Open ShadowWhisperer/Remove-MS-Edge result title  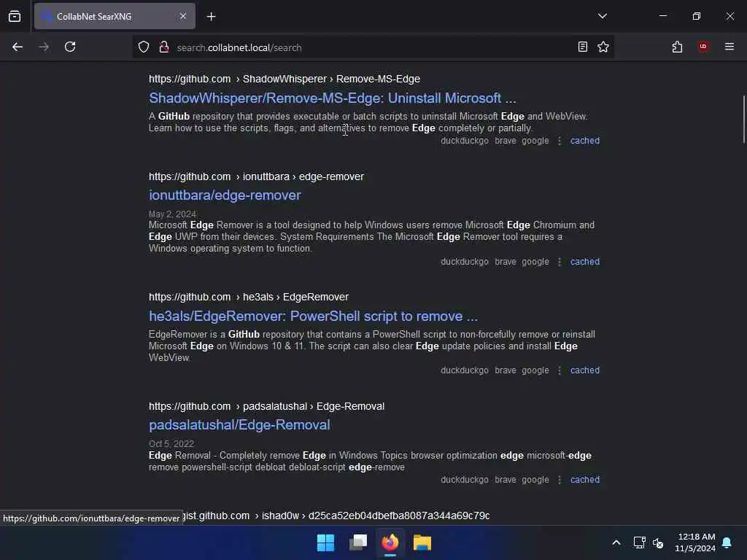tap(333, 98)
